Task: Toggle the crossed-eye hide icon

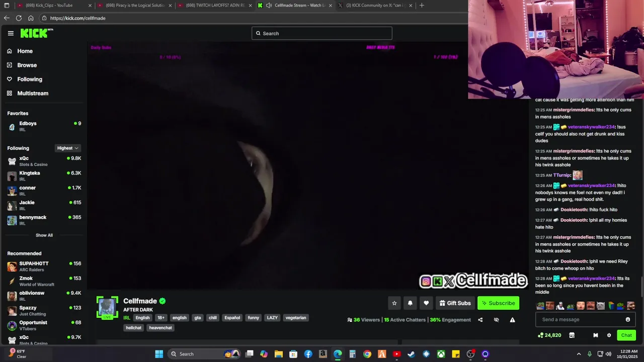Action: (x=496, y=320)
